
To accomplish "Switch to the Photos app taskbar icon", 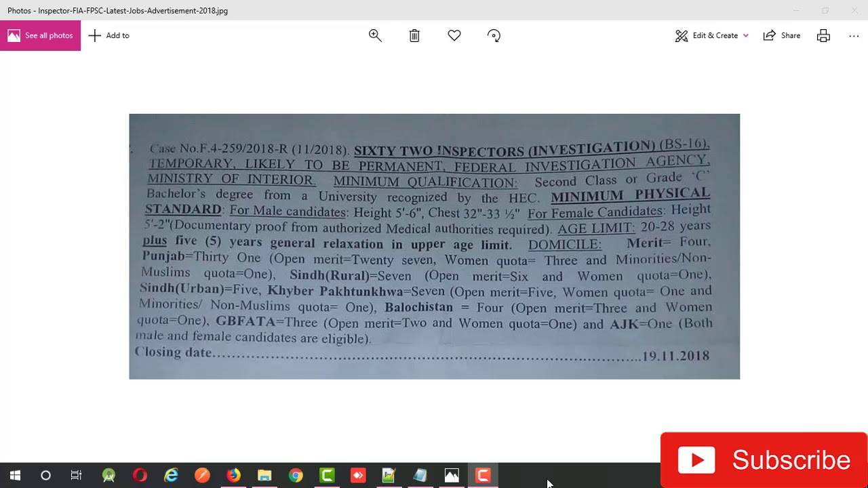I will (452, 476).
